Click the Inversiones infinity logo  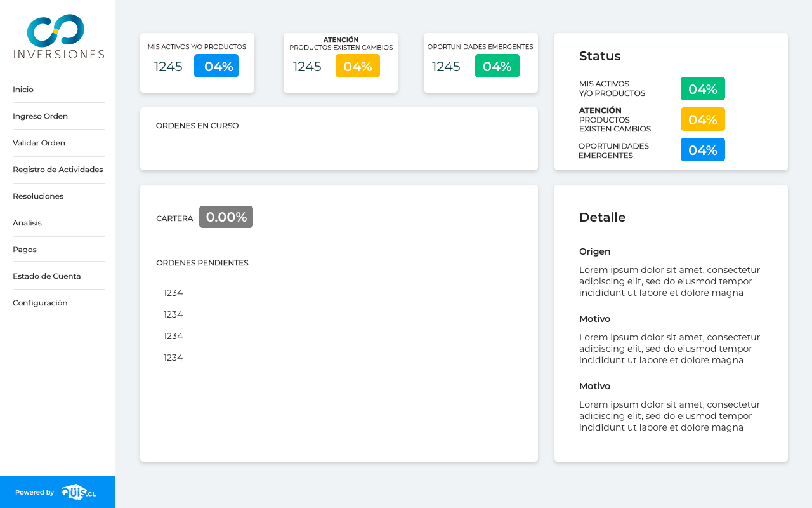(x=56, y=30)
